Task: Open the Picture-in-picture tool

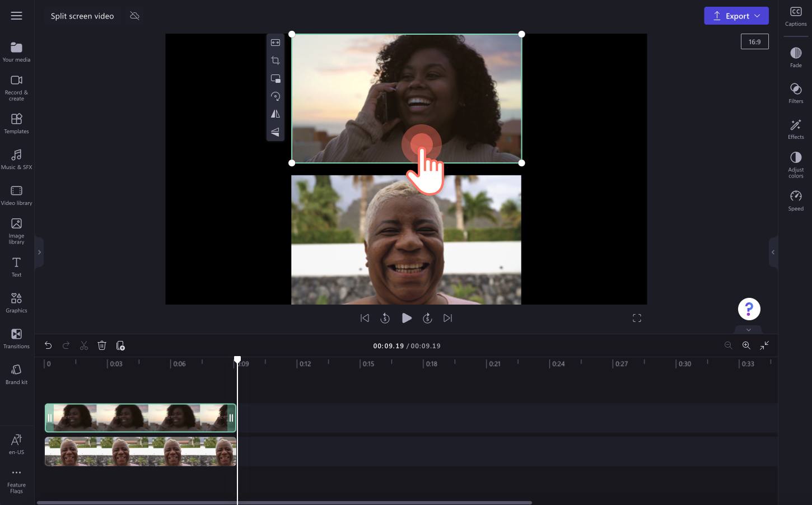Action: (275, 78)
